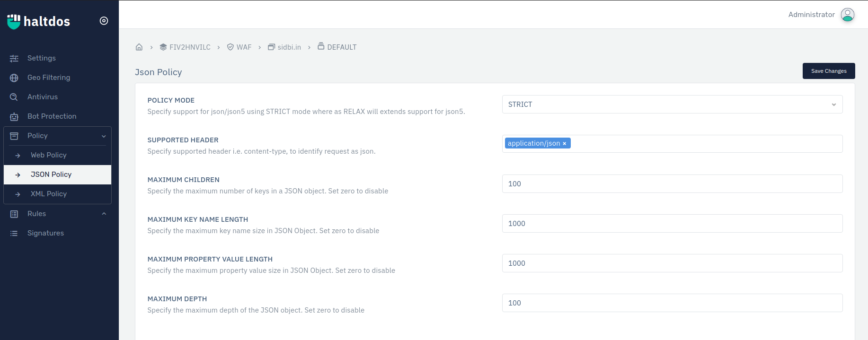The image size is (868, 340).
Task: Focus the Maximum Depth input field
Action: [672, 303]
